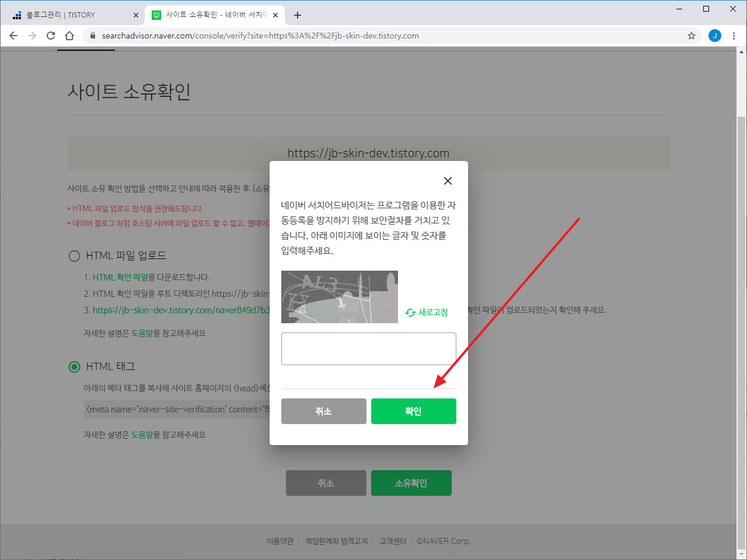Image resolution: width=747 pixels, height=560 pixels.
Task: Click the 사이트 소유확인 page heading
Action: point(129,92)
